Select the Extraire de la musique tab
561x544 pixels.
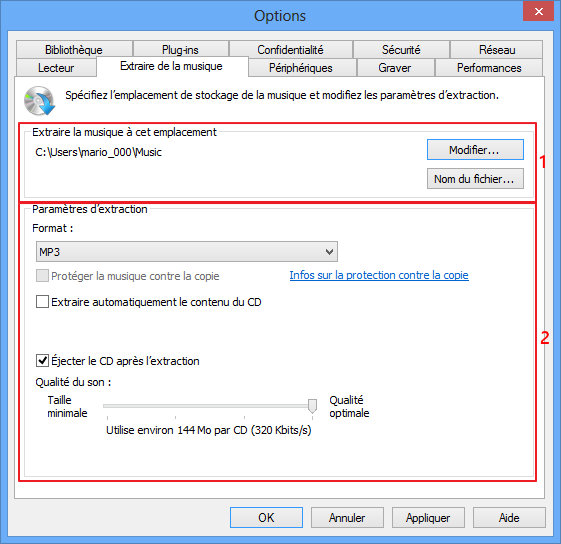(172, 66)
